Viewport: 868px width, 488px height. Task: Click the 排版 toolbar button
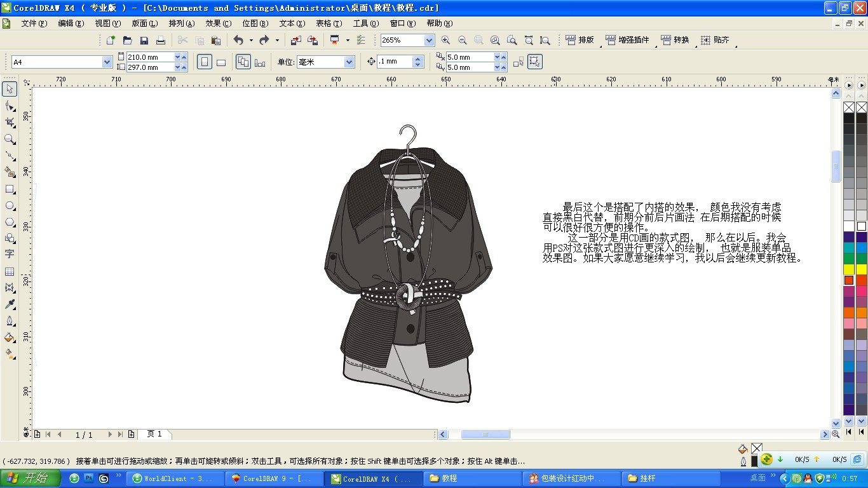(579, 40)
